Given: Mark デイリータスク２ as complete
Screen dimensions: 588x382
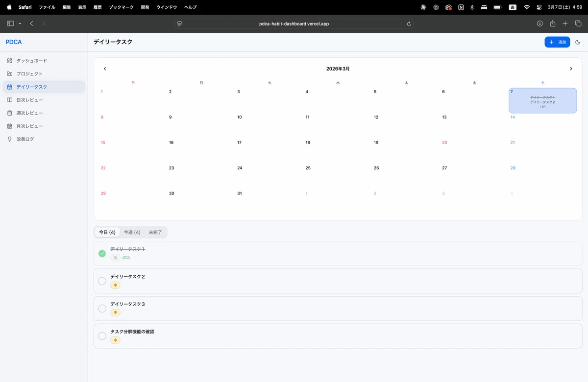Looking at the screenshot, I should tap(102, 281).
